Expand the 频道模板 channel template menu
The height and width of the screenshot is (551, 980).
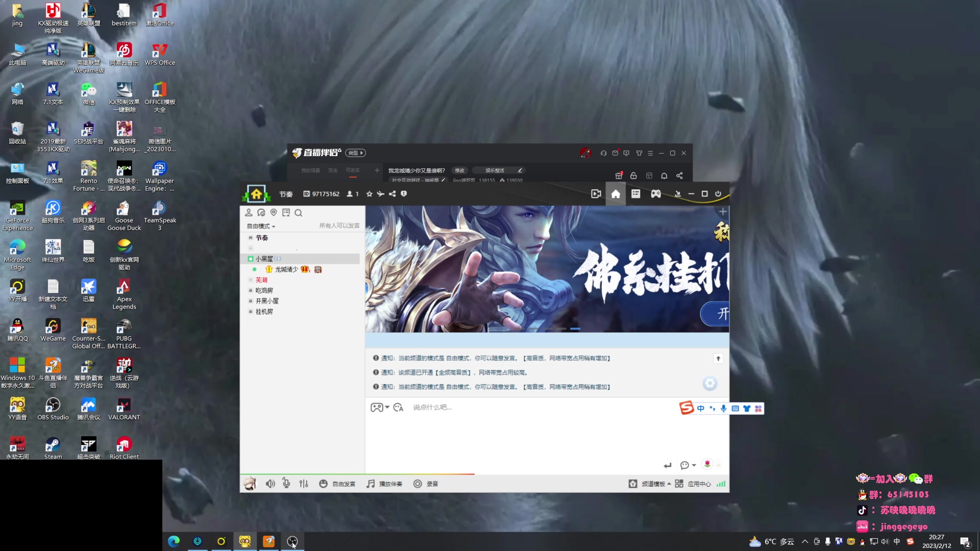point(650,484)
